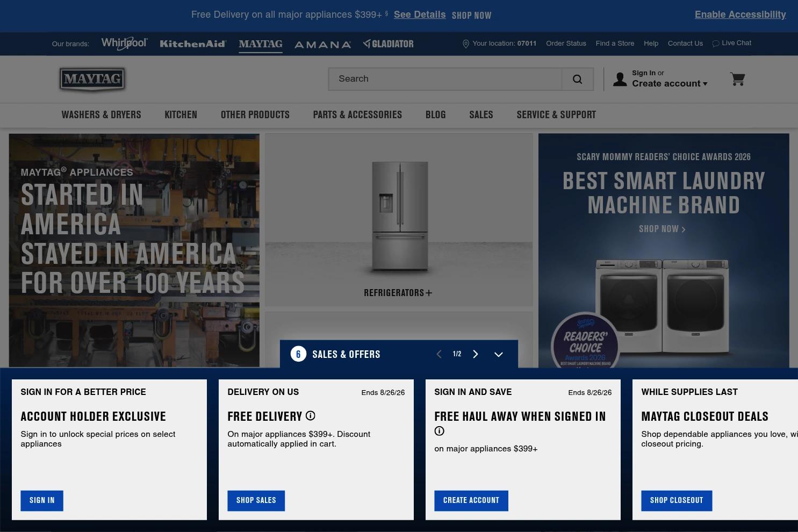Click the Started in America hero banner
The image size is (798, 532).
134,250
